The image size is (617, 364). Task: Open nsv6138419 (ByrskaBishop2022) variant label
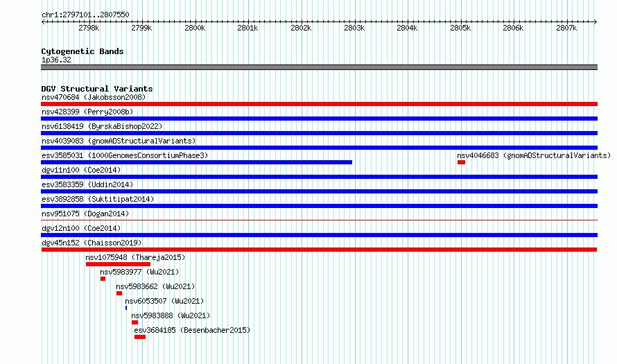102,126
